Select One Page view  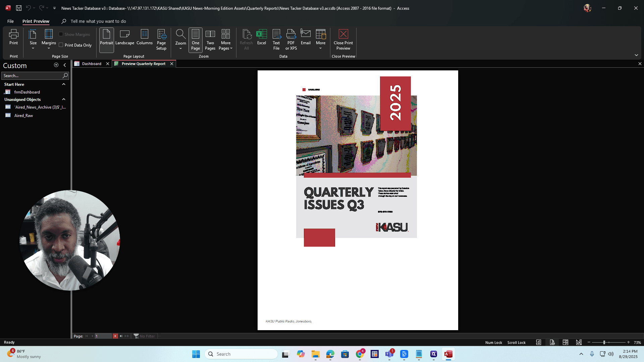click(x=196, y=40)
